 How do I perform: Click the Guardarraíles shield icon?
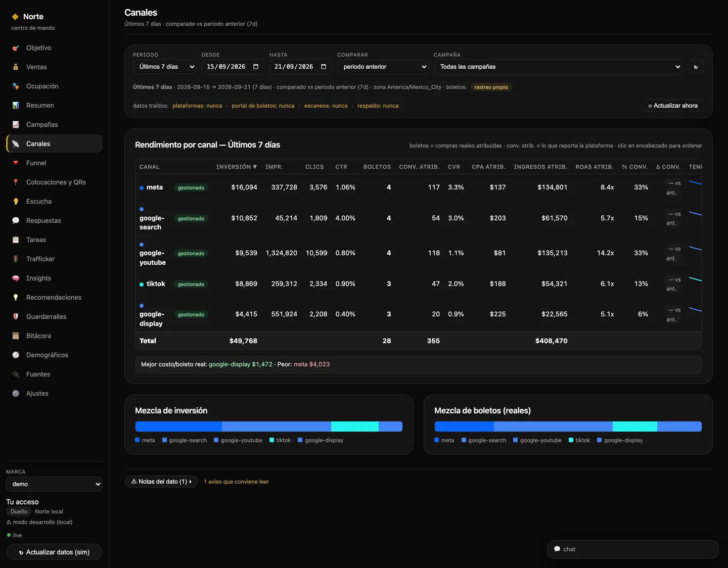click(16, 317)
